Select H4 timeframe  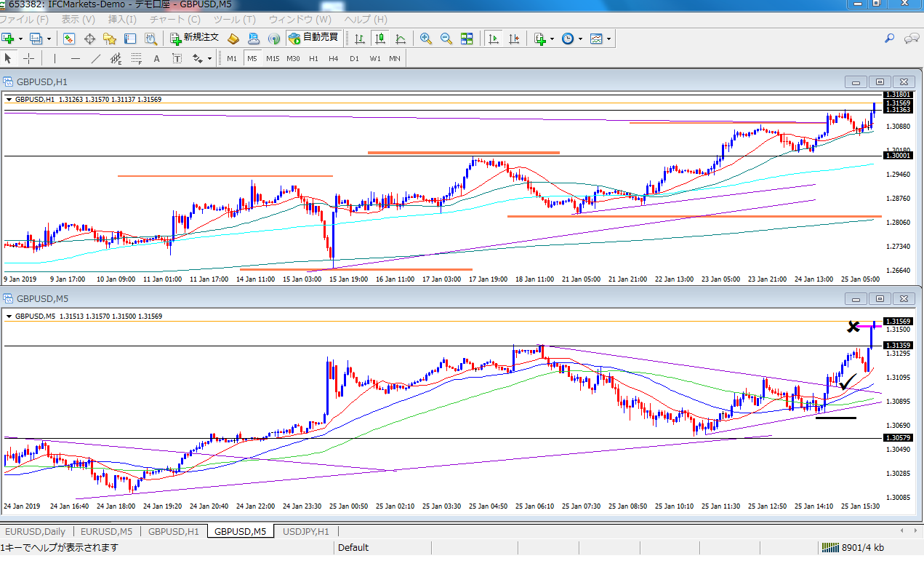(334, 58)
